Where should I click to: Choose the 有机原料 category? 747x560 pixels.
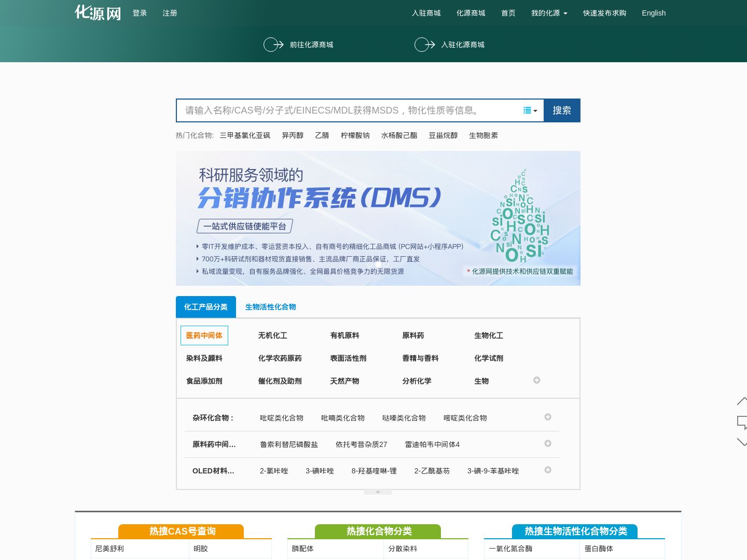click(x=345, y=335)
